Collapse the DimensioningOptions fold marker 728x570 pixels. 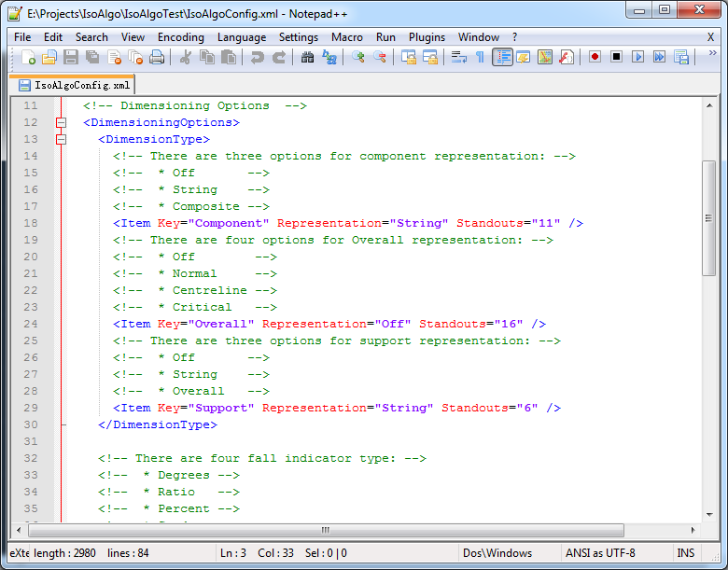62,122
